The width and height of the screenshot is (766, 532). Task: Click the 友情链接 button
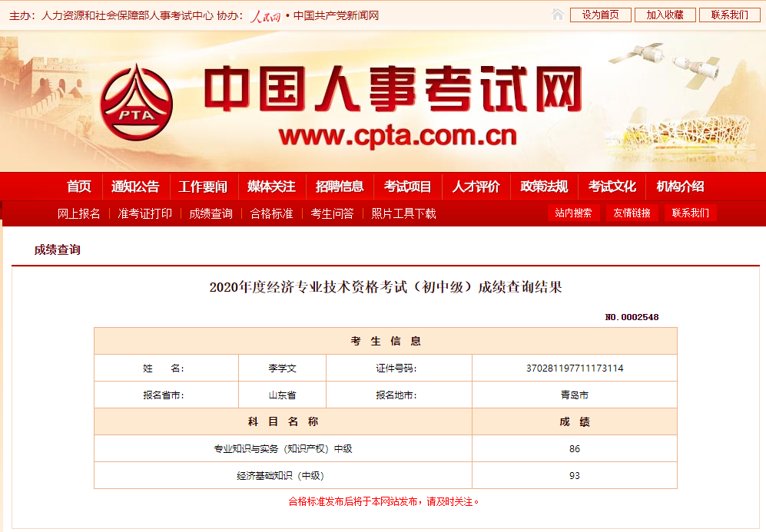click(632, 213)
